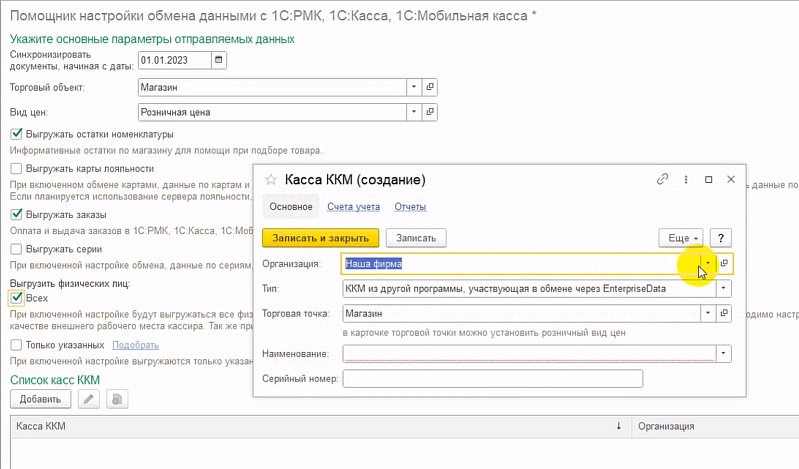
Task: Expand the Торговая точка dropdown
Action: [708, 313]
